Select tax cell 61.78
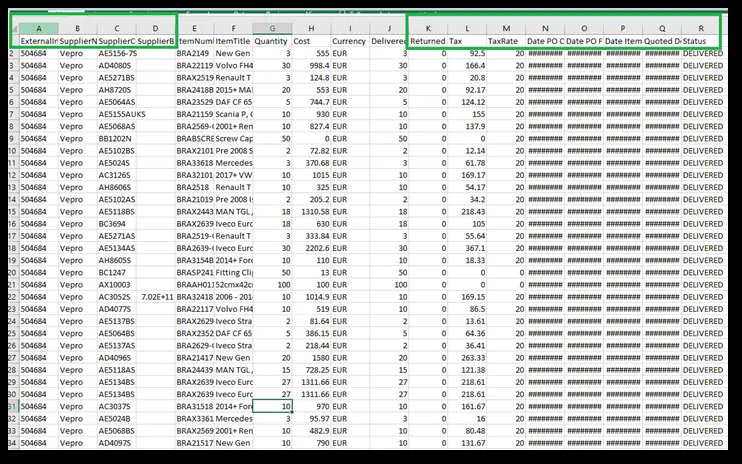The image size is (742, 464). click(467, 163)
